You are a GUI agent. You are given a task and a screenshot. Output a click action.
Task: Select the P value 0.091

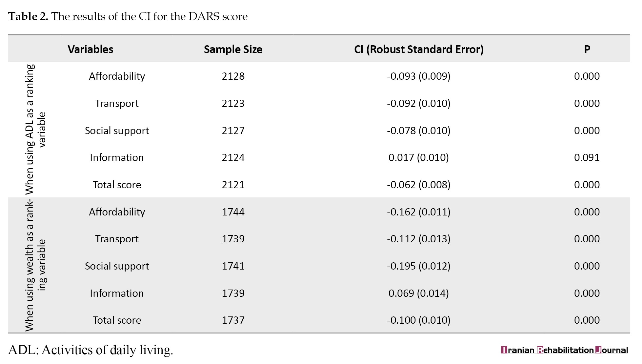[x=587, y=157]
